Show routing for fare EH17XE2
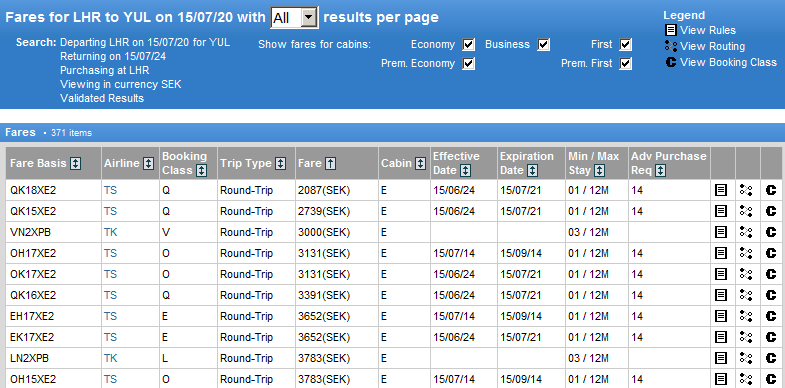The image size is (785, 388). click(746, 316)
